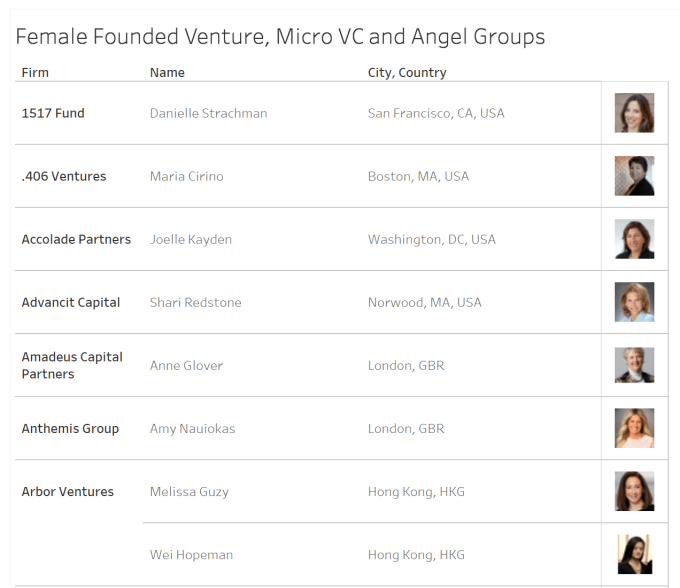Select the Arbor Ventures firm cell
The height and width of the screenshot is (588, 680).
[x=68, y=491]
